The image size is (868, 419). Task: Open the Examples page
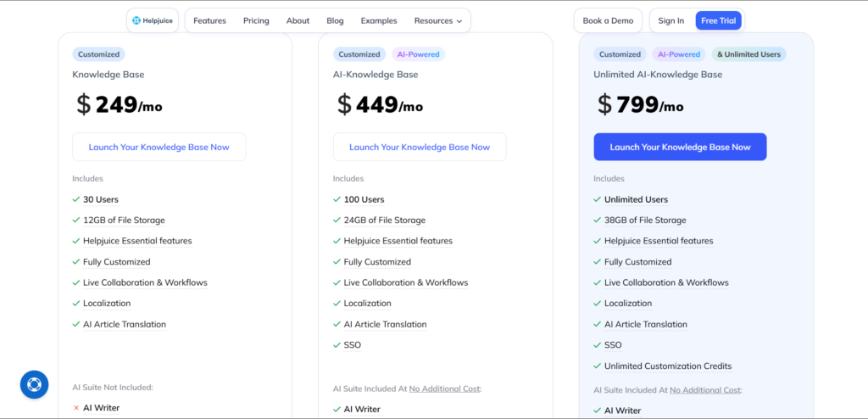pyautogui.click(x=379, y=20)
